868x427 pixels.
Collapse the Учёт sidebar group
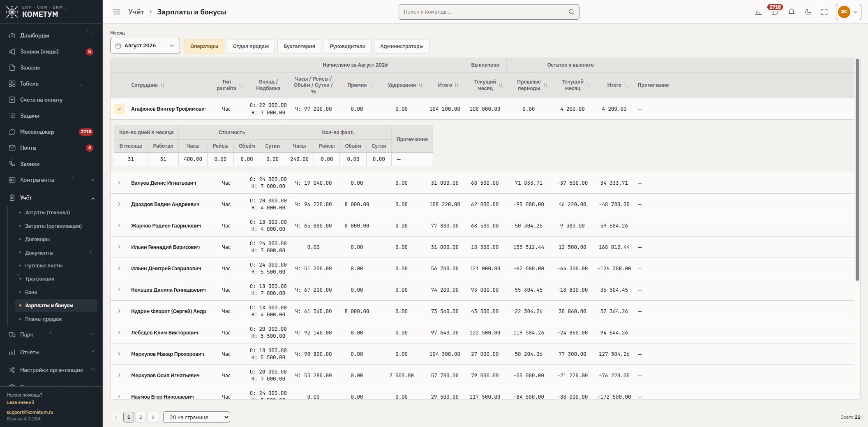[51, 198]
